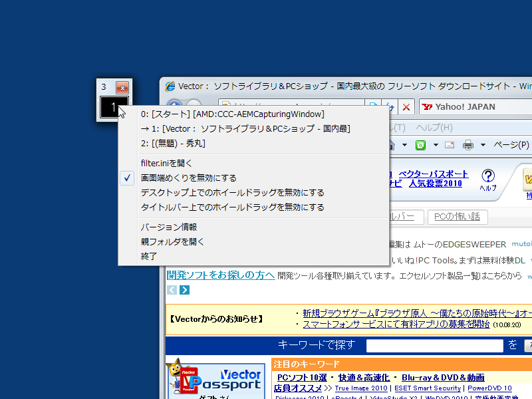
Task: Choose バージョン情報 menu item
Action: (253, 227)
